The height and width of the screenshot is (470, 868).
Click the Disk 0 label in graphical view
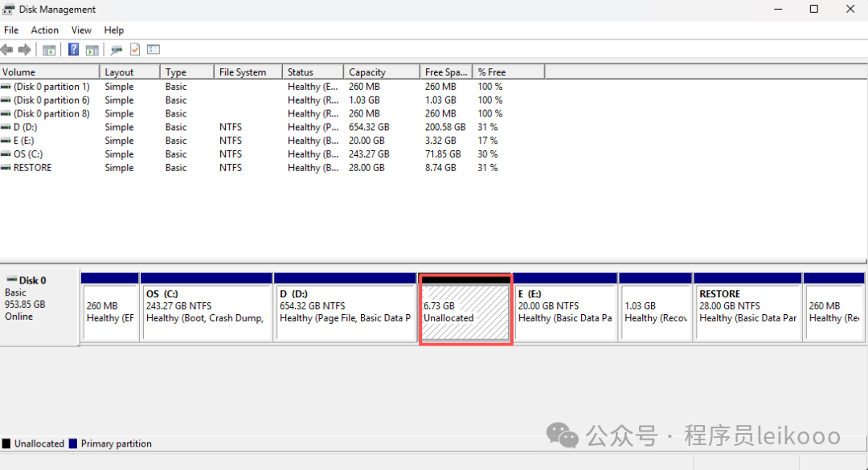coord(32,280)
